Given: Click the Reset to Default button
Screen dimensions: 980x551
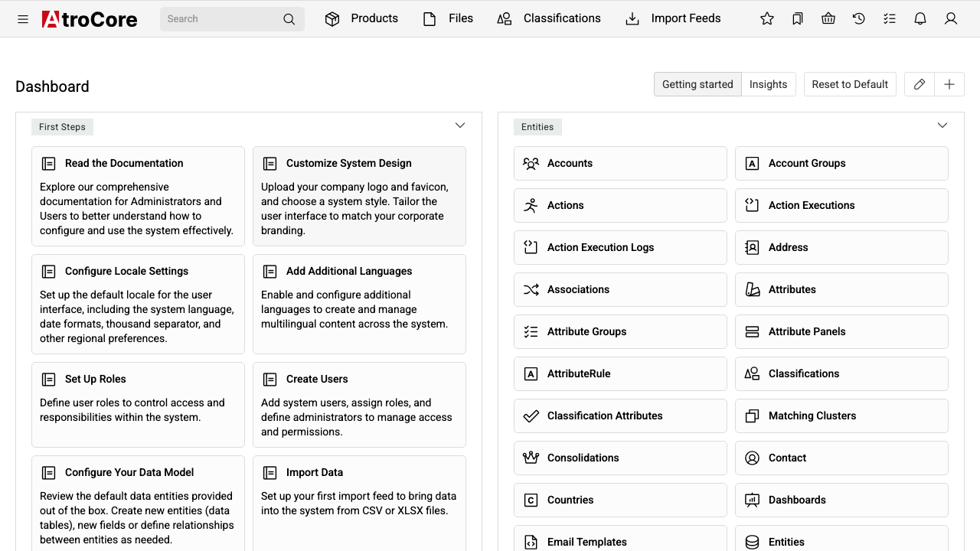Looking at the screenshot, I should 850,84.
